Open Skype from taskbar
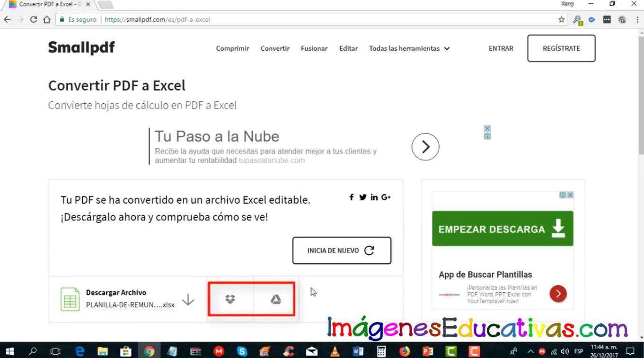 coord(242,351)
